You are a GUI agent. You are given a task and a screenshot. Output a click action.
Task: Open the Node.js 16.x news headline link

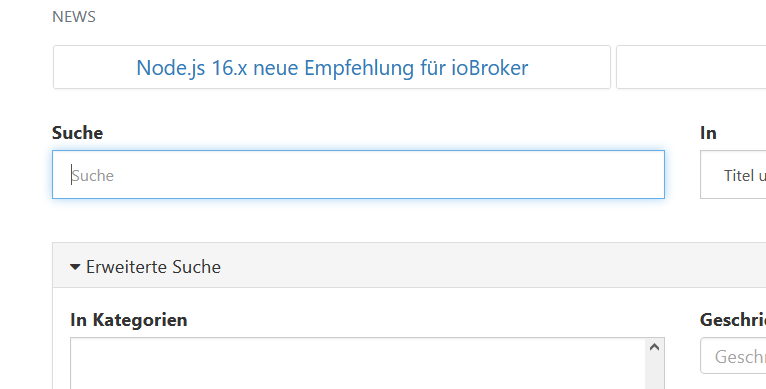click(332, 67)
